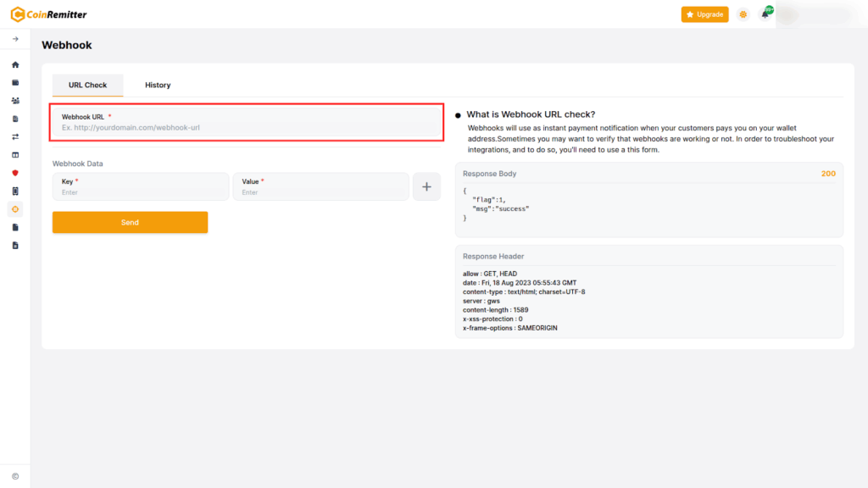Image resolution: width=868 pixels, height=488 pixels.
Task: Open the last document icon in sidebar
Action: tap(15, 245)
